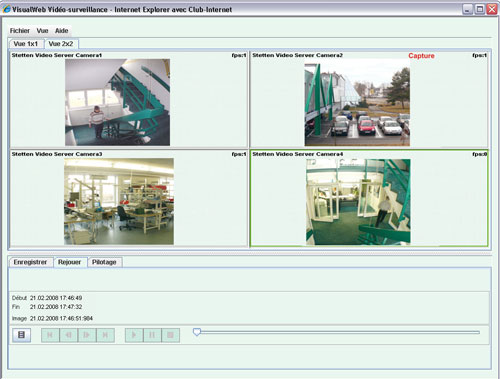Viewport: 500px width, 379px height.
Task: Click the Stetten Video Server Camera1 title
Action: tap(57, 55)
